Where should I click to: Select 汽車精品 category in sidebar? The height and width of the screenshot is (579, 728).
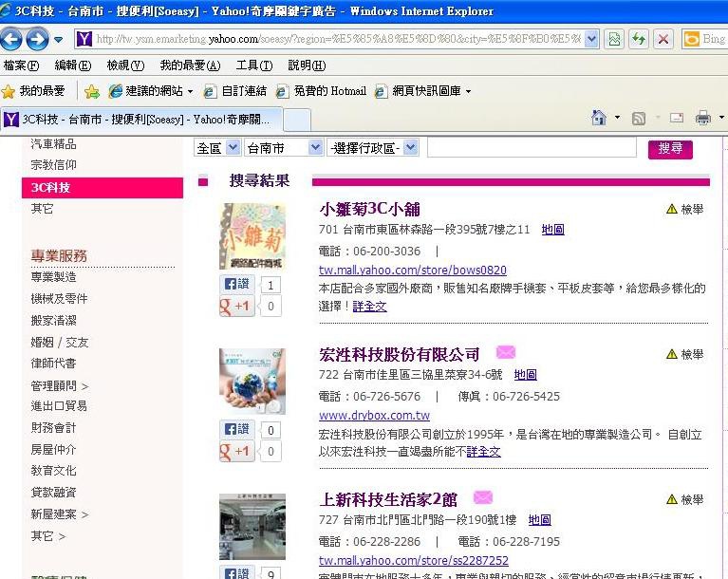(x=53, y=144)
